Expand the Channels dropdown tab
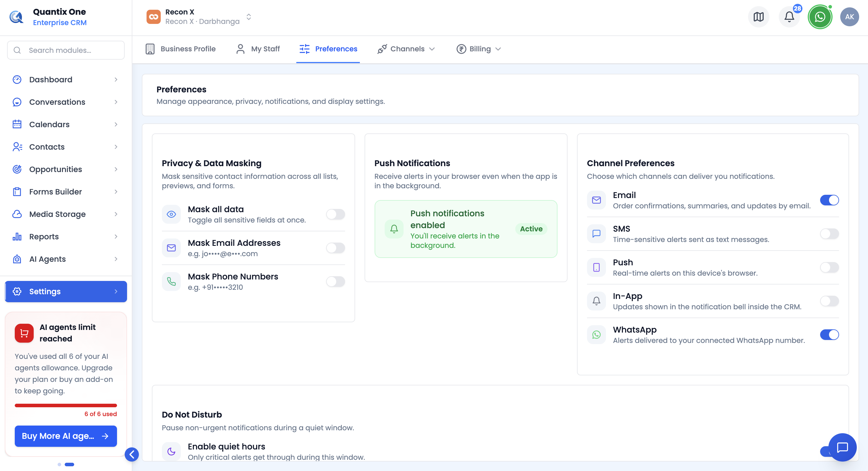Image resolution: width=868 pixels, height=471 pixels. [406, 49]
